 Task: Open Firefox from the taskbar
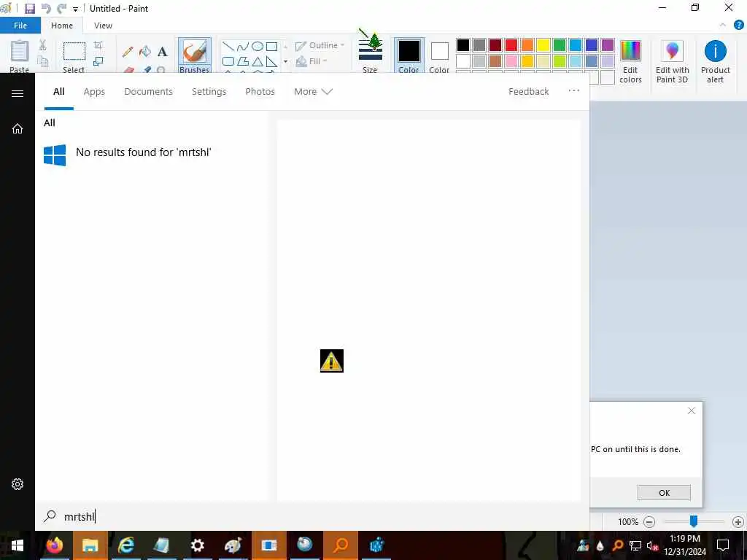pos(55,545)
